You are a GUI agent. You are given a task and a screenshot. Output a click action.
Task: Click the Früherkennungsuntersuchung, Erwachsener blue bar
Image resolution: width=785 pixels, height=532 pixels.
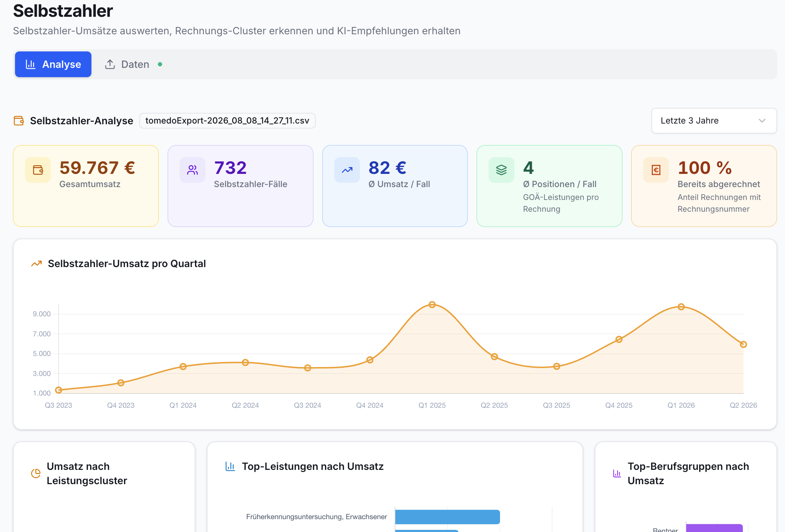[x=447, y=517]
